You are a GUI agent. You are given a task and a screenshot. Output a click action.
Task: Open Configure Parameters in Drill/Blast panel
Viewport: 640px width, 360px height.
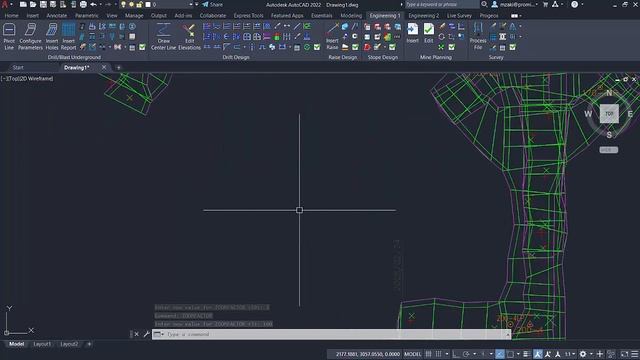(30, 36)
